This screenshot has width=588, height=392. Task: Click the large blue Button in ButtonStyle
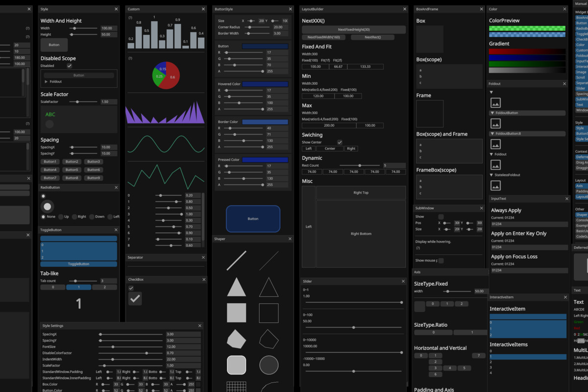pos(253,219)
